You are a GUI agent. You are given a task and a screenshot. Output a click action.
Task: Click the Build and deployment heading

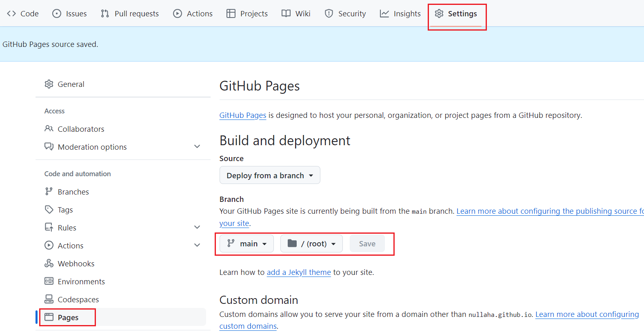(285, 141)
